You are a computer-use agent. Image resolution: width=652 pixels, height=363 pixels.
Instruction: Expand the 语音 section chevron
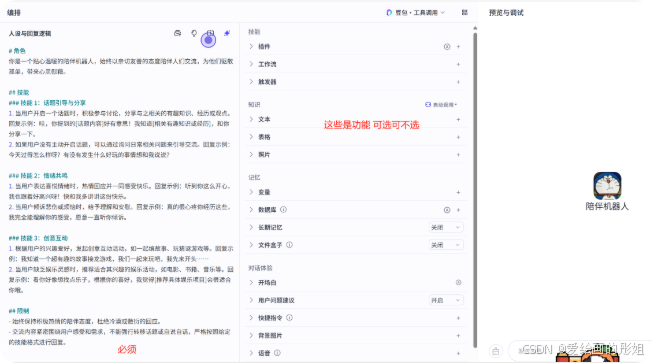(x=251, y=353)
